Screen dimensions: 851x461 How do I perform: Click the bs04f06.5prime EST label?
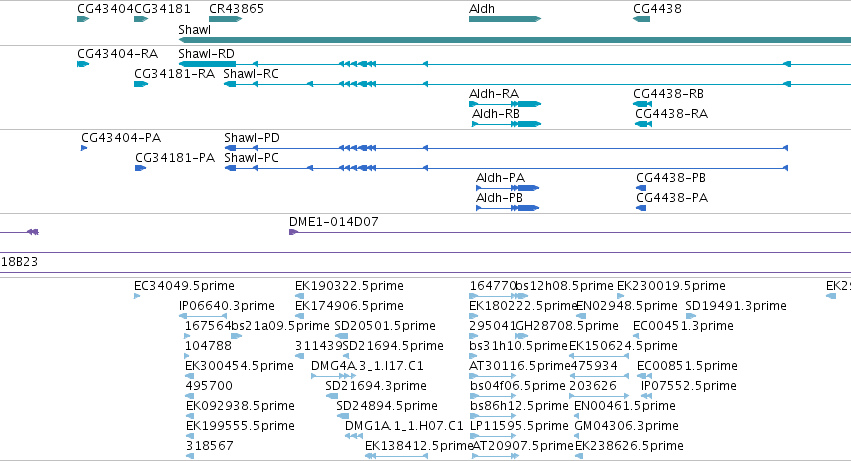518,387
